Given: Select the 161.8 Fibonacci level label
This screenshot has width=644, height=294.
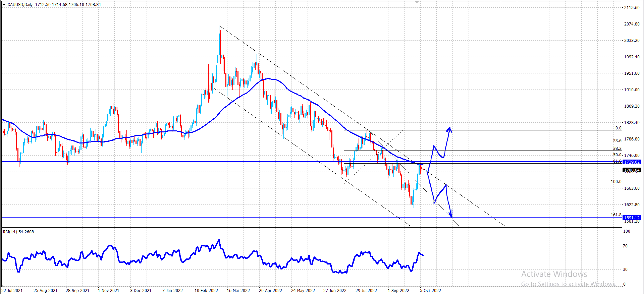Looking at the screenshot, I should click(616, 215).
